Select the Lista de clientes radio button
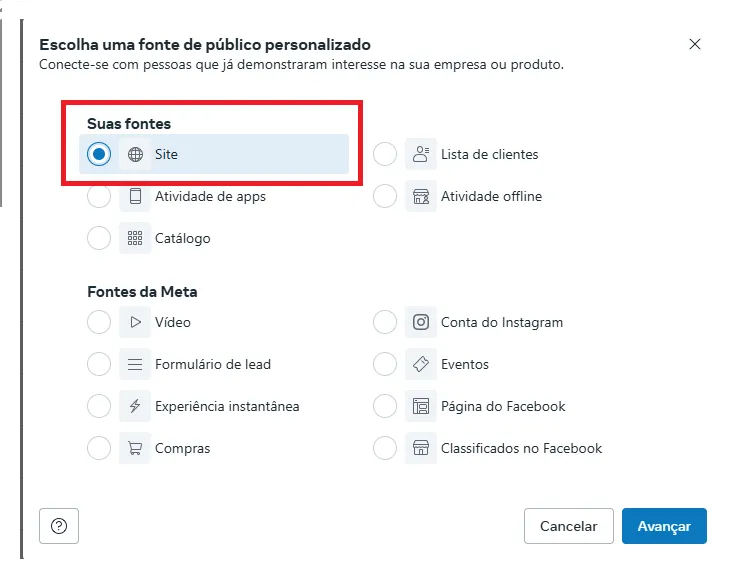736x582 pixels. point(385,154)
